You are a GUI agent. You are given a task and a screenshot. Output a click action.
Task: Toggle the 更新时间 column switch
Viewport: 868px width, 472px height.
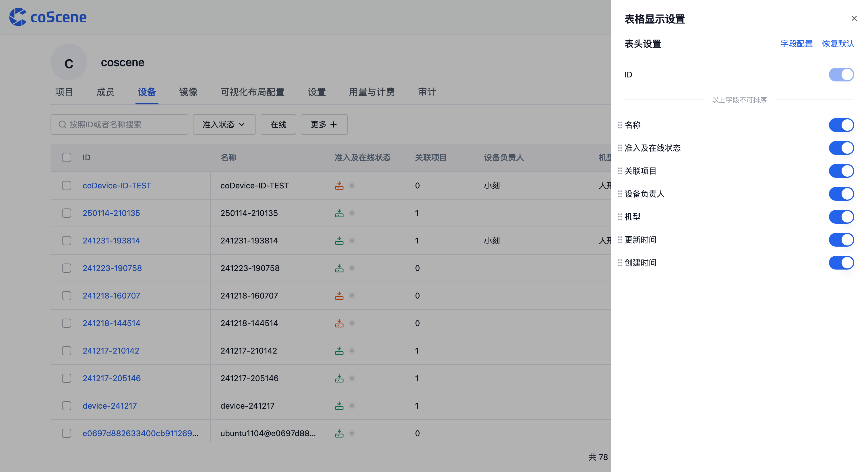click(841, 240)
